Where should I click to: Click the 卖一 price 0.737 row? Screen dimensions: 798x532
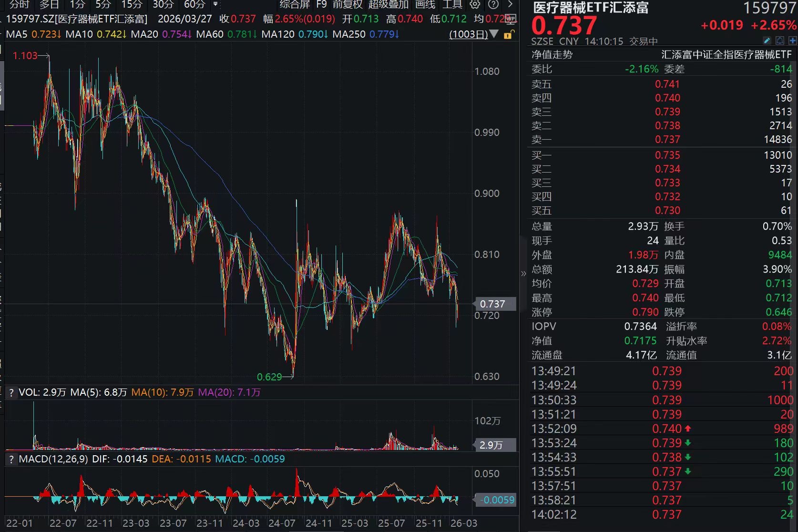click(x=667, y=139)
